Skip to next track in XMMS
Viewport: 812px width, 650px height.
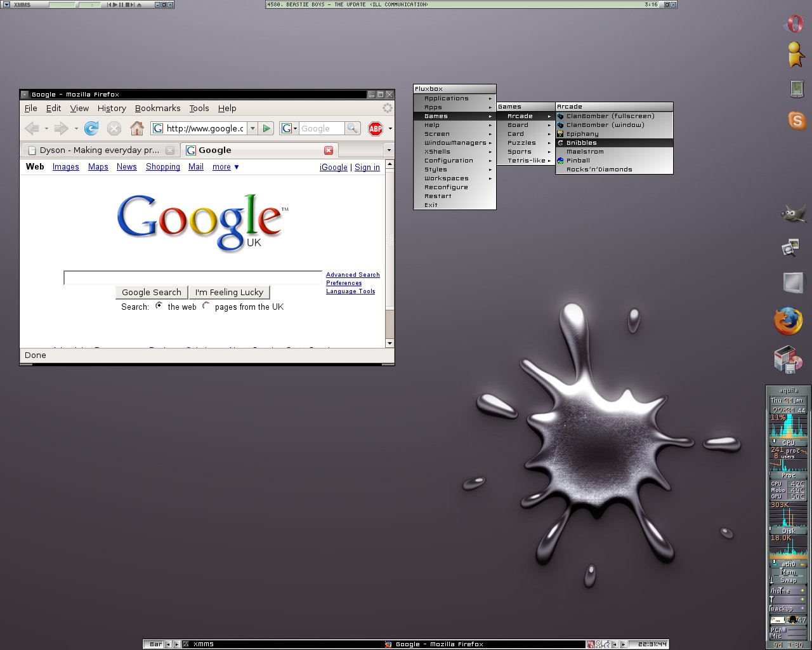pyautogui.click(x=133, y=4)
